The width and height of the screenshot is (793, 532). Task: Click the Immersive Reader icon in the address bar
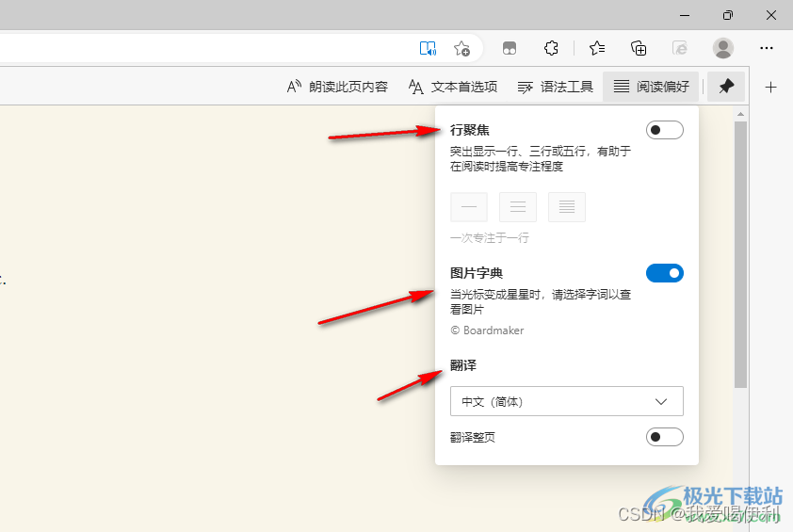point(428,49)
